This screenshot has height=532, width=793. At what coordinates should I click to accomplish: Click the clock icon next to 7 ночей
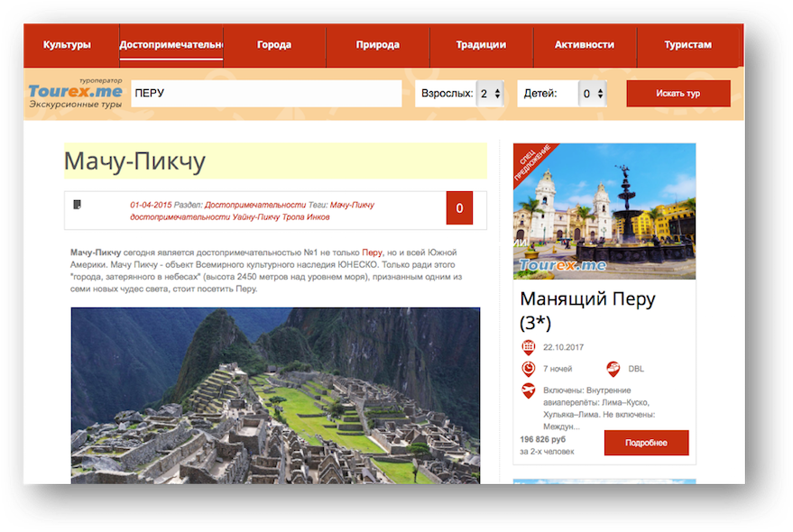point(529,369)
